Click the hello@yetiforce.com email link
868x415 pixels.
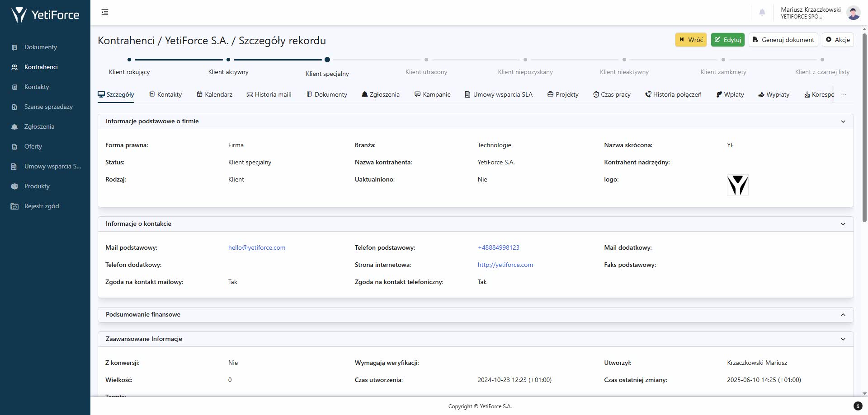(257, 247)
